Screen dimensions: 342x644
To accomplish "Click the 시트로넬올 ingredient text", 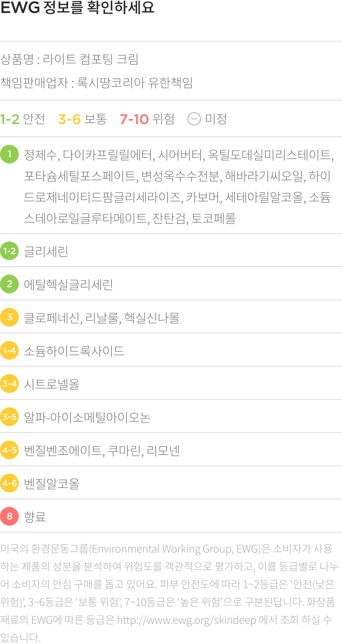I will coord(52,384).
